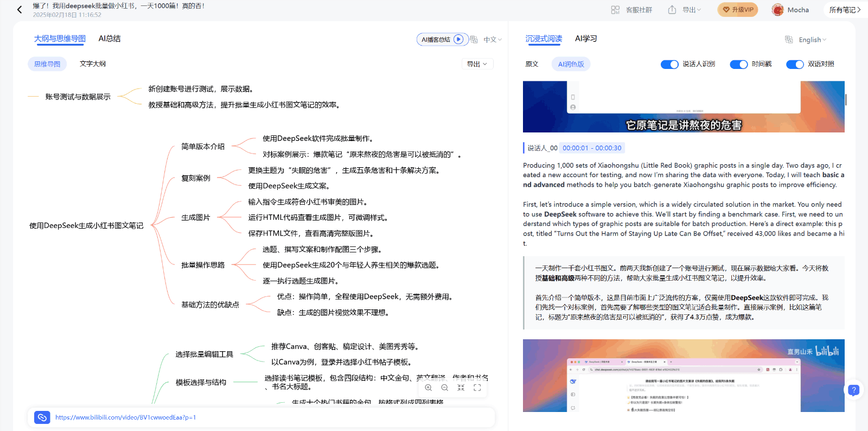Select node 批量操作思路
868x431 pixels.
tap(203, 265)
